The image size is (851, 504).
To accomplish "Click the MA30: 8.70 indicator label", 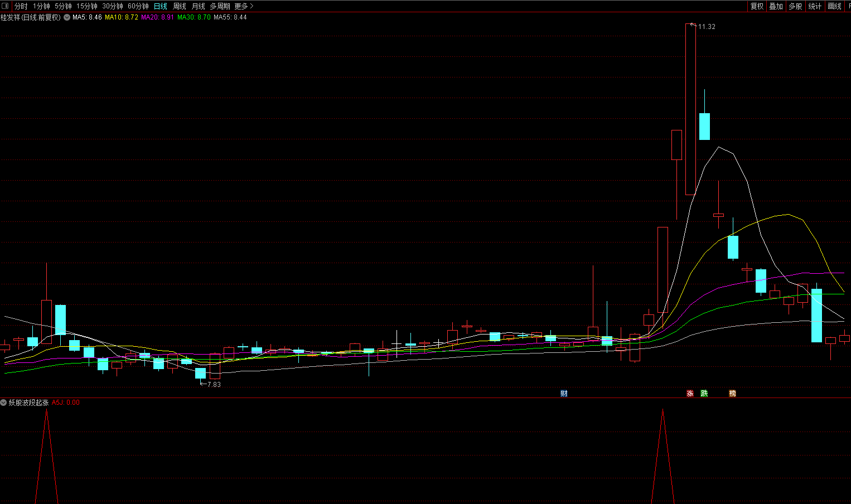I will pyautogui.click(x=194, y=17).
